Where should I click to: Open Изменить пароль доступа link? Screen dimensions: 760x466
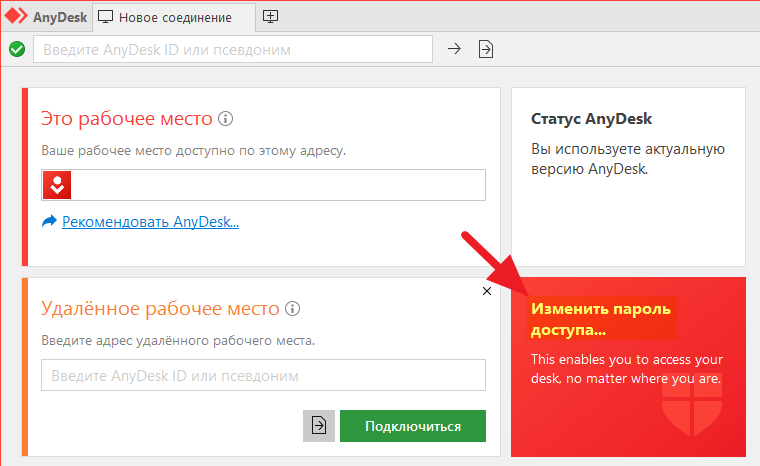[x=601, y=319]
